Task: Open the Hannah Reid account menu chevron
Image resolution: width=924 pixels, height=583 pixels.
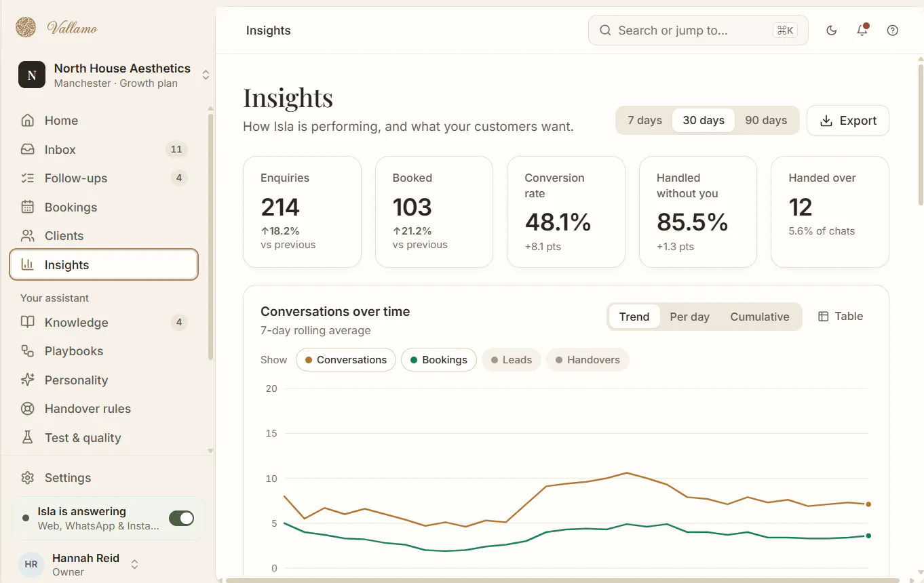Action: (134, 564)
